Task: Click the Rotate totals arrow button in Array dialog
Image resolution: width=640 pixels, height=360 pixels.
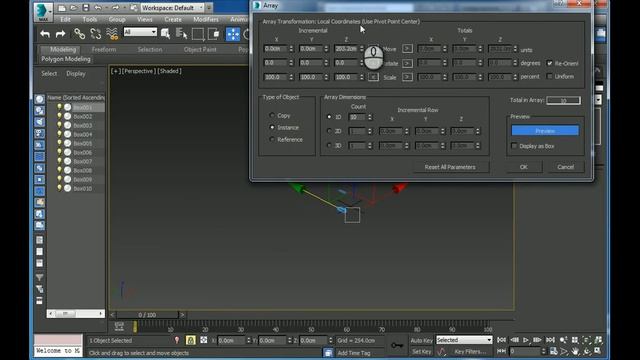Action: (x=407, y=63)
